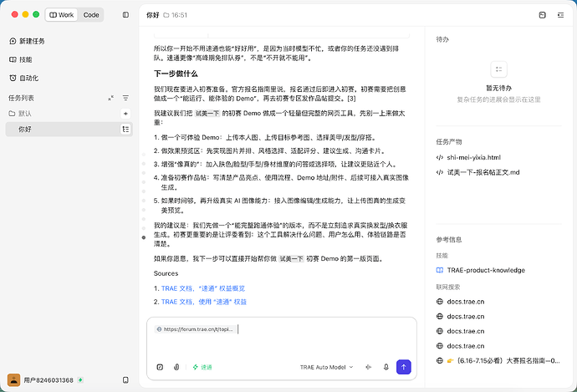
Task: Switch to the Work tab
Action: click(61, 15)
